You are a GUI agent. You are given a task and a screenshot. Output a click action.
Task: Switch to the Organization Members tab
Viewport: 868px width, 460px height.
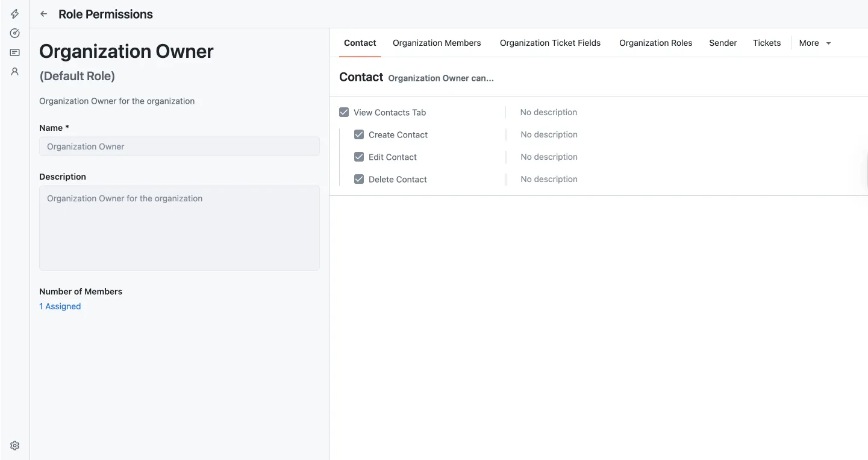click(436, 42)
